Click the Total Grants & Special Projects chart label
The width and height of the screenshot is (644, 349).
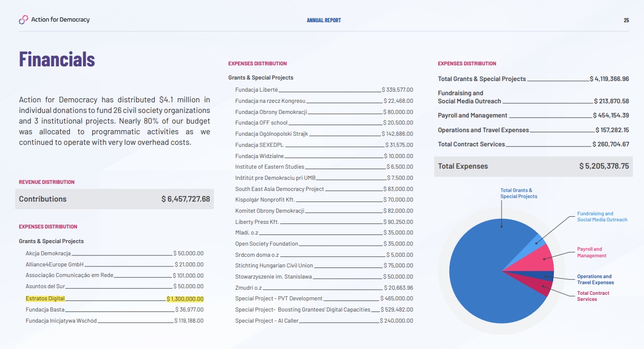pos(518,193)
